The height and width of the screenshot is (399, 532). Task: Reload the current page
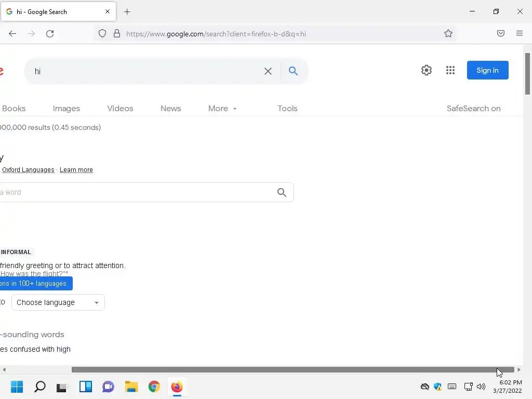pos(50,34)
